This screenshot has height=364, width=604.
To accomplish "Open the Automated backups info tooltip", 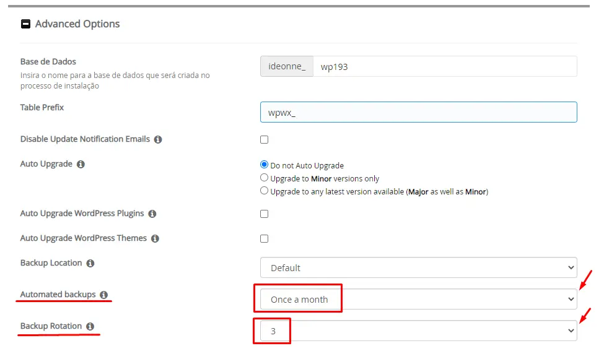I will coord(103,294).
